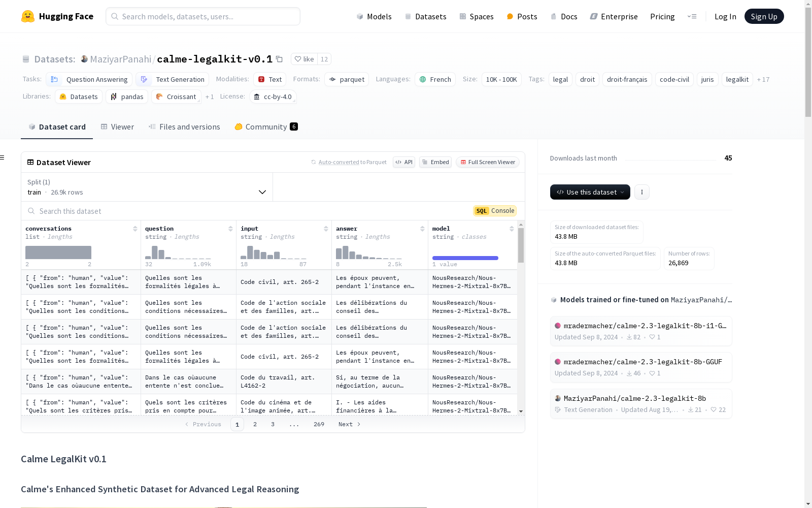Open the navigation menu lines icon

coord(692,16)
